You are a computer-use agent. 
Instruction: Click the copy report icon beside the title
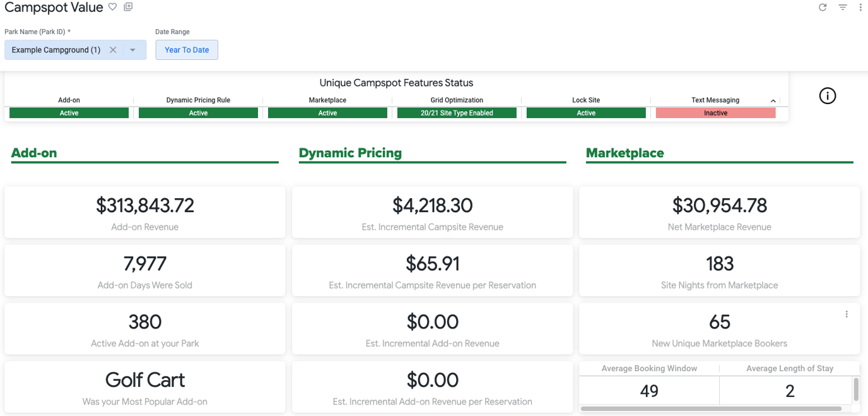[x=128, y=8]
